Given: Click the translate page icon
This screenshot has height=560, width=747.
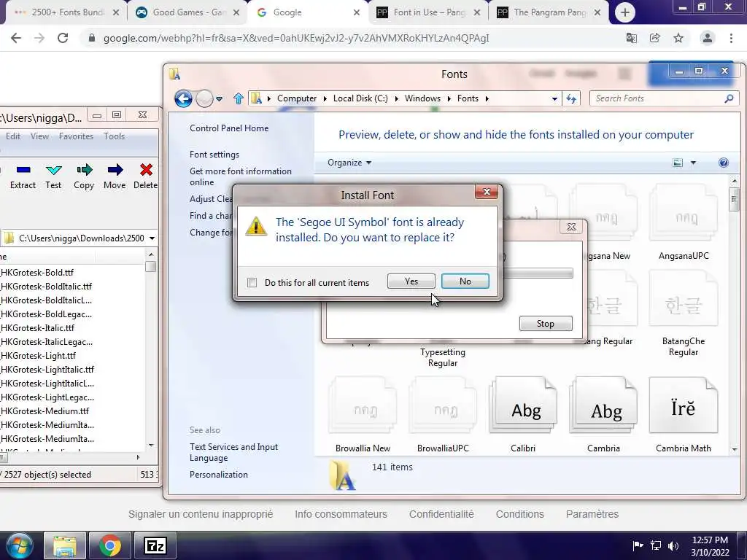Looking at the screenshot, I should [632, 38].
